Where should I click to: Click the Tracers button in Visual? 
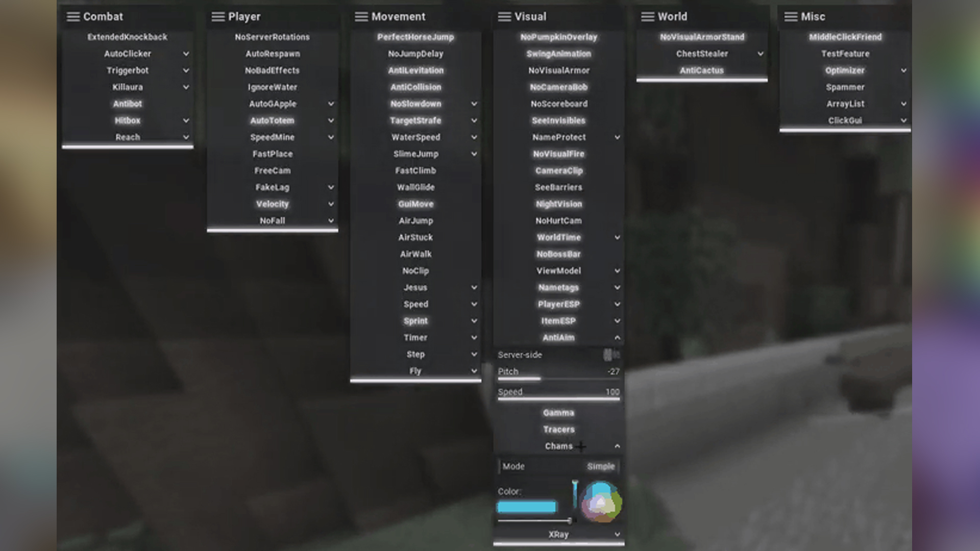coord(559,429)
